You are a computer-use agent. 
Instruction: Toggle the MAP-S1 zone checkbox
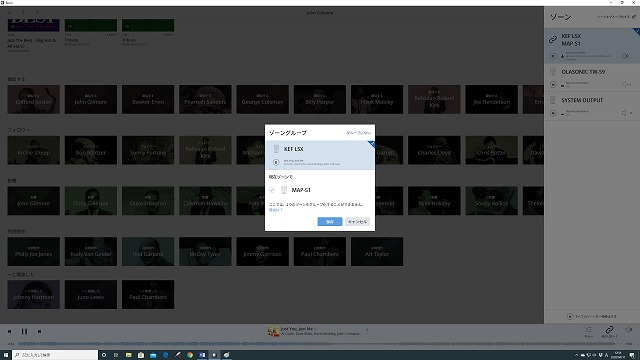click(272, 190)
